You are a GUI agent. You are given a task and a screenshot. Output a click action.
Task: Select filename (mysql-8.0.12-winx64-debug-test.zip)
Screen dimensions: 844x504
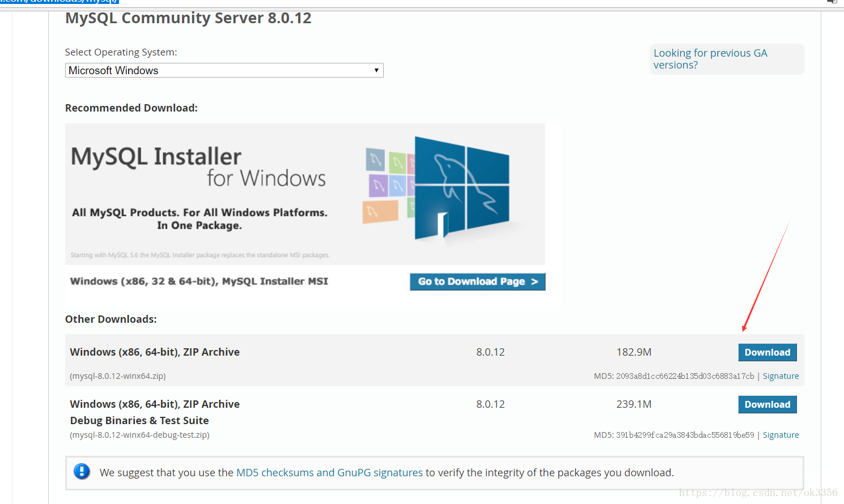click(139, 435)
